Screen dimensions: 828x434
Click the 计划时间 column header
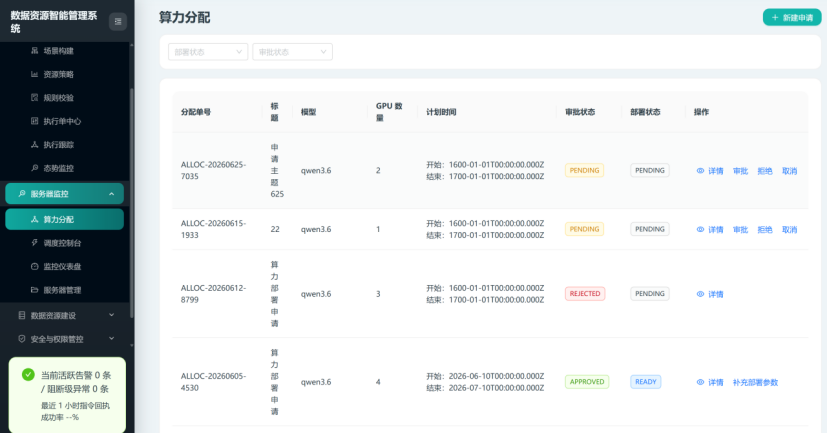(x=441, y=112)
